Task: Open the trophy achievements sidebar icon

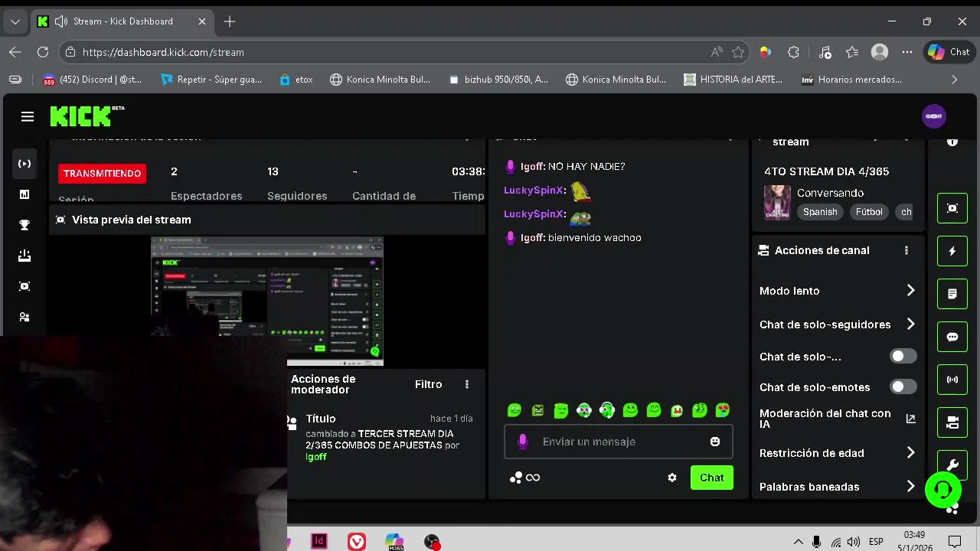Action: [x=24, y=225]
